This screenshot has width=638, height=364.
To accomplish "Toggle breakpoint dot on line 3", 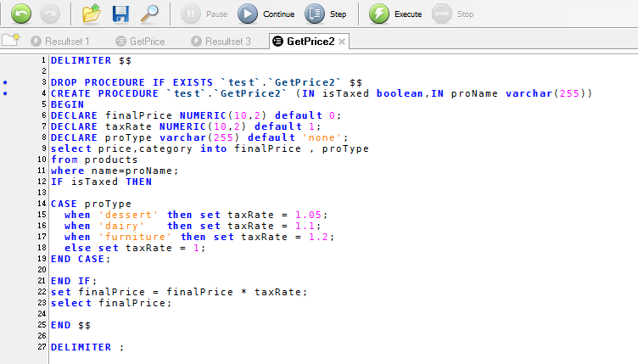I will coord(5,82).
